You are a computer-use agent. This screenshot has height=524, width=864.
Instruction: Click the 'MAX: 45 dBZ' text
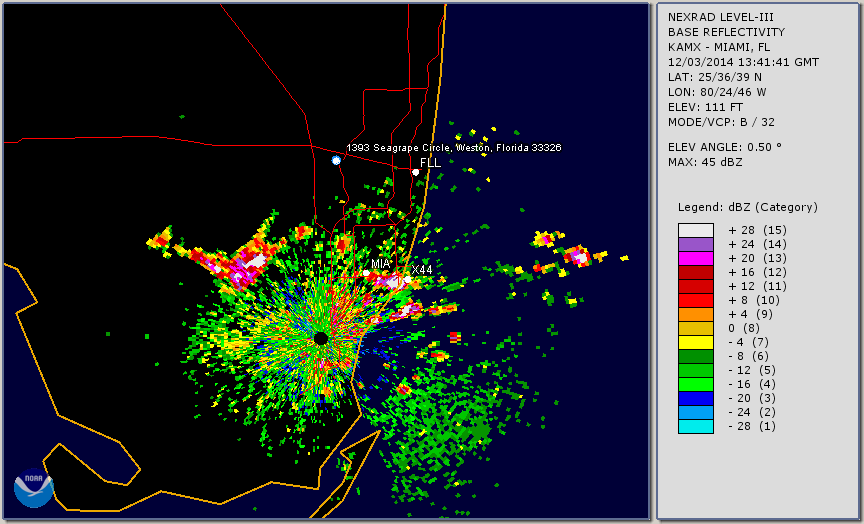pos(705,163)
